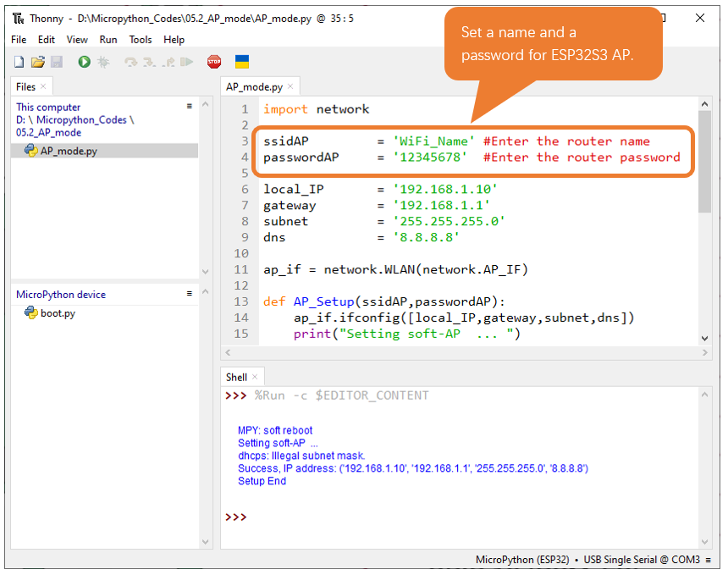
Task: Close the AP_mode.py editor tab
Action: pyautogui.click(x=290, y=86)
